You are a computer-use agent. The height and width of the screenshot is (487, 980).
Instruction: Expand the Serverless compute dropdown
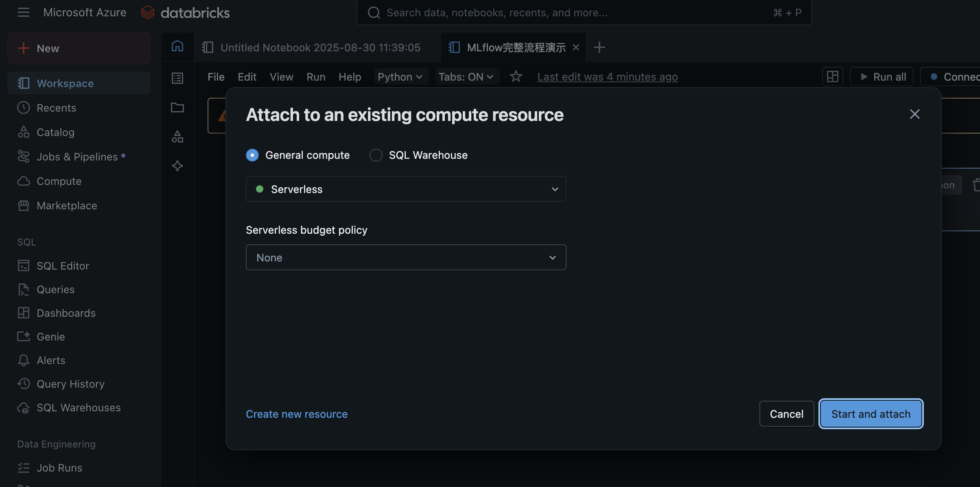click(x=406, y=189)
